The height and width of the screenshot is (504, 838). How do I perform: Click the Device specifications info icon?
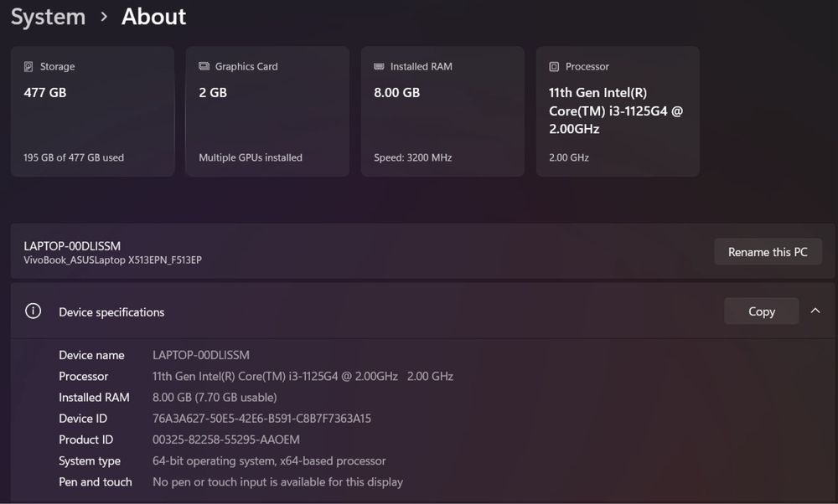click(33, 311)
